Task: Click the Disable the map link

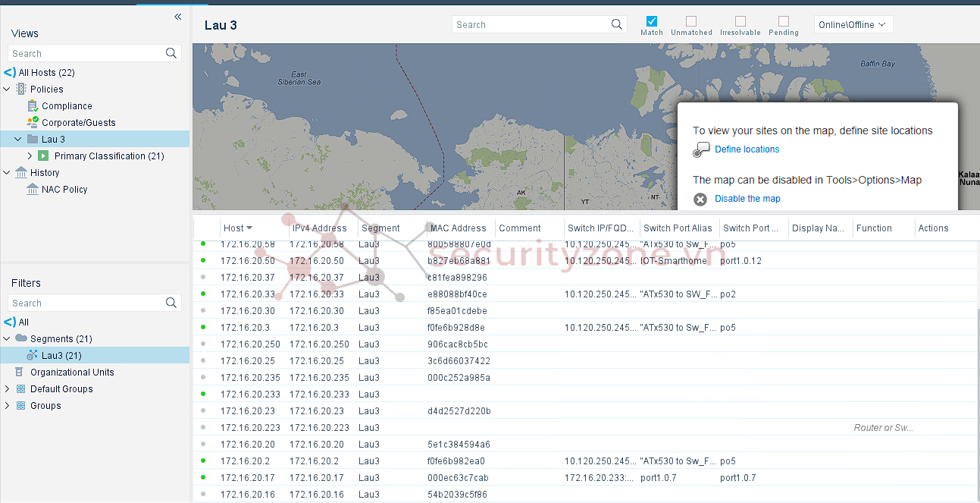Action: [x=747, y=199]
